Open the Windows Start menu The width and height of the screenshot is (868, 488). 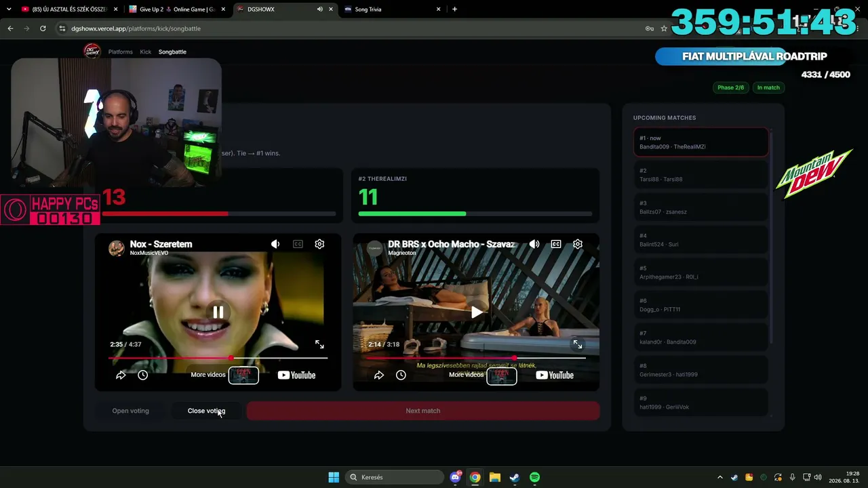(334, 477)
